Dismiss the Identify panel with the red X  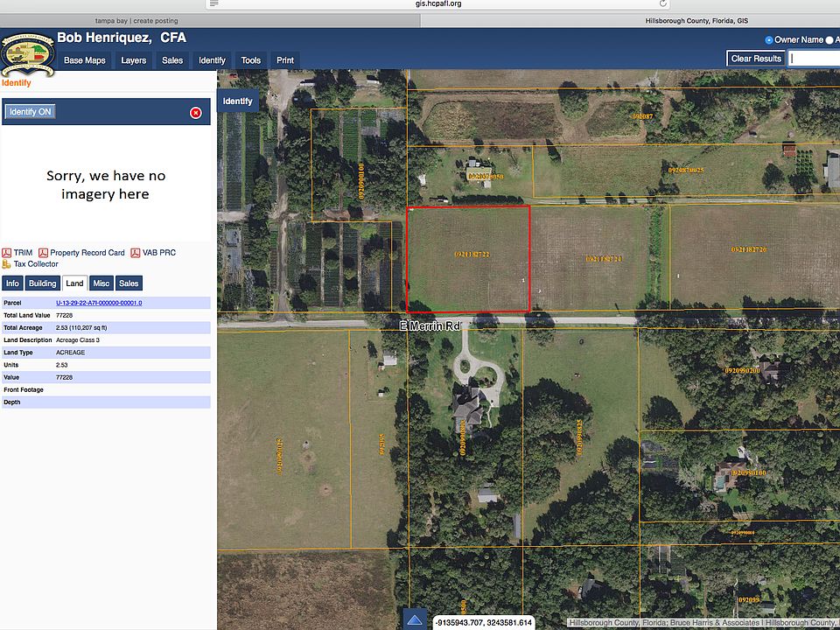click(x=196, y=111)
